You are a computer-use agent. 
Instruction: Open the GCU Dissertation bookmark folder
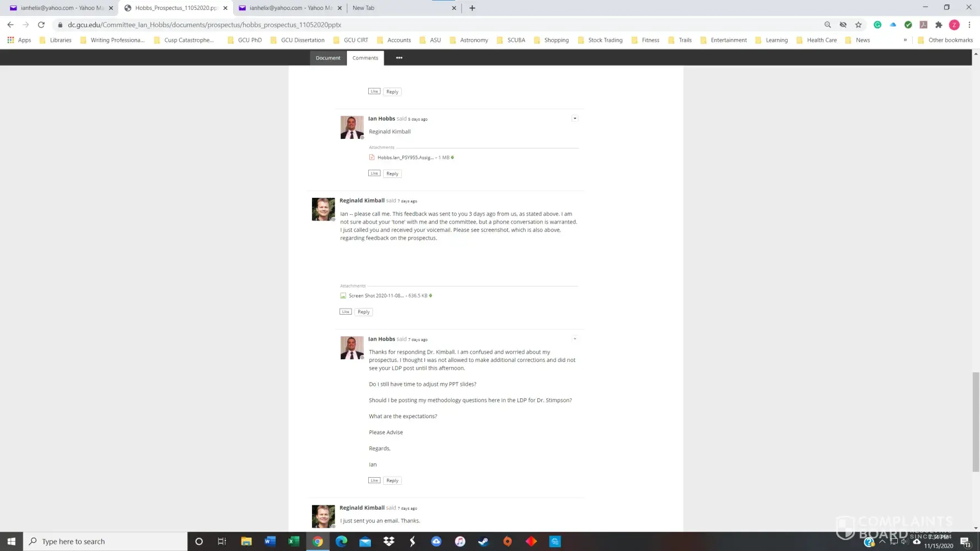pyautogui.click(x=297, y=40)
